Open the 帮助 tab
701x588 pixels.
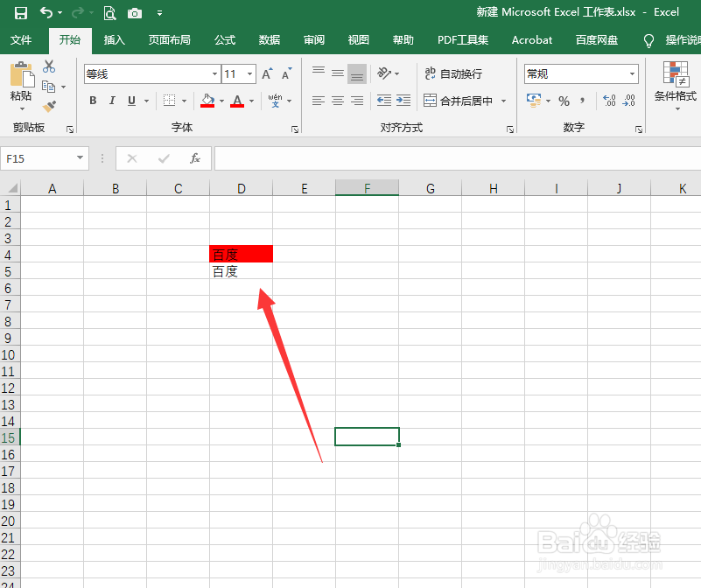403,40
